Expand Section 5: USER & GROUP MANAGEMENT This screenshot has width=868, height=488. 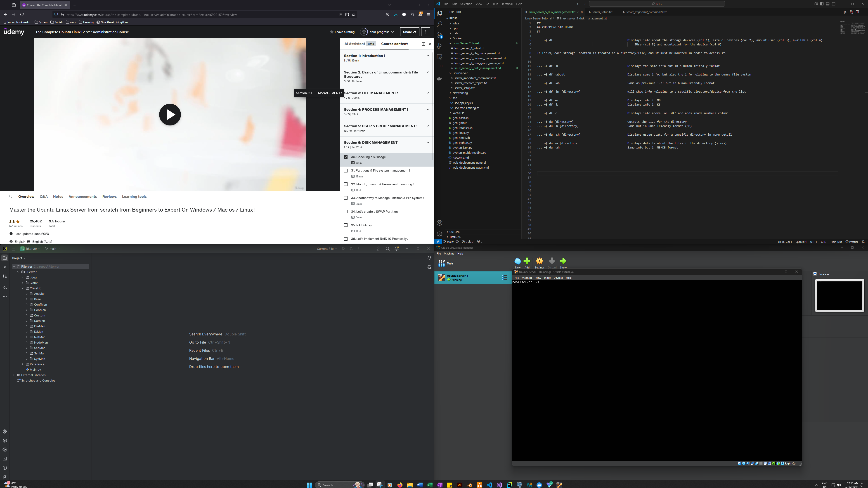tap(386, 128)
